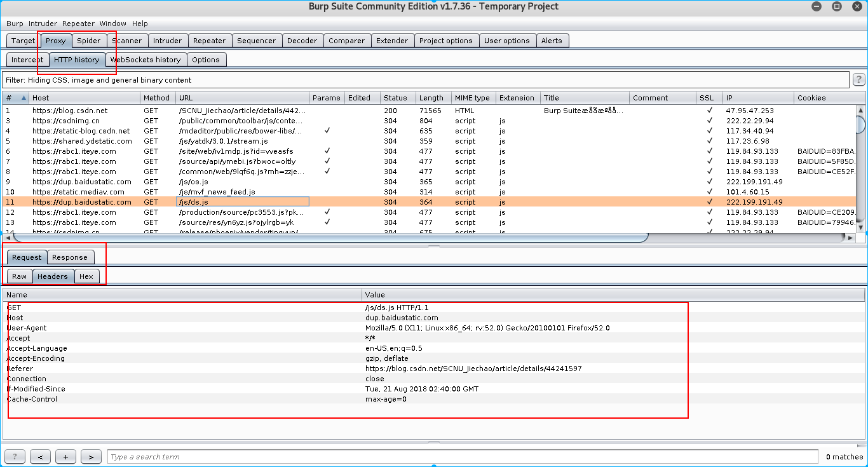Select the https://shared.ydstatic.com row

click(x=429, y=141)
